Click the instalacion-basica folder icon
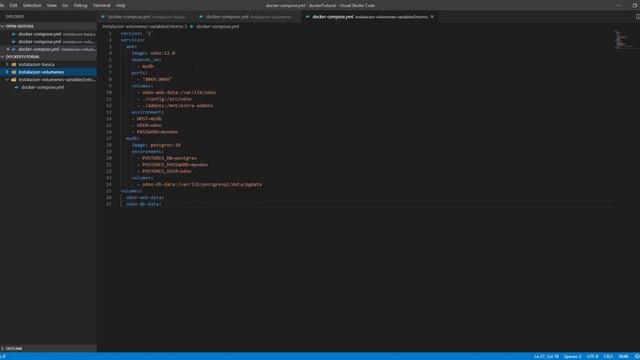This screenshot has width=640, height=360. pos(14,64)
